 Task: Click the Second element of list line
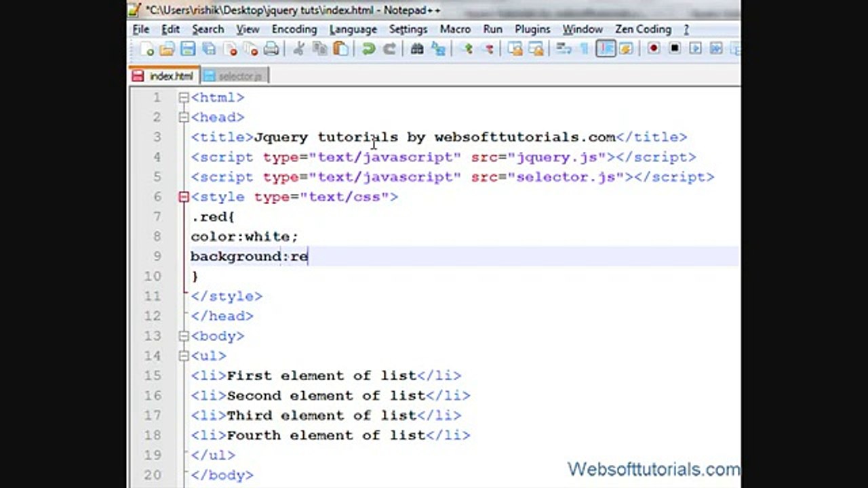330,396
